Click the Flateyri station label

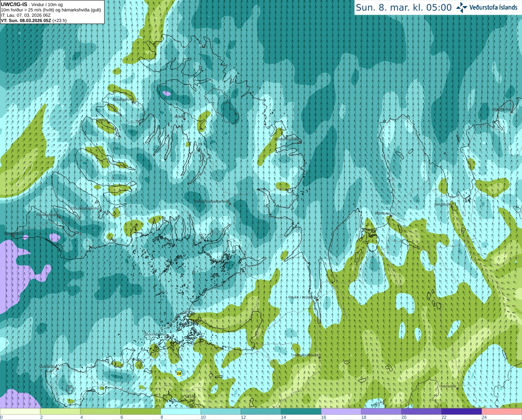102,120
